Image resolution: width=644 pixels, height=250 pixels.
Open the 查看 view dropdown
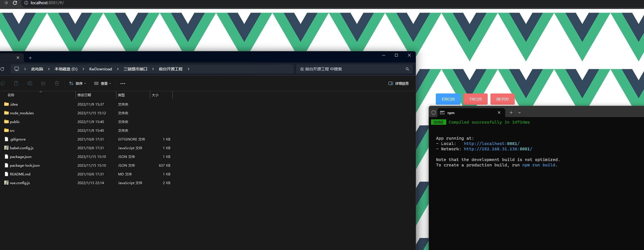[x=103, y=83]
